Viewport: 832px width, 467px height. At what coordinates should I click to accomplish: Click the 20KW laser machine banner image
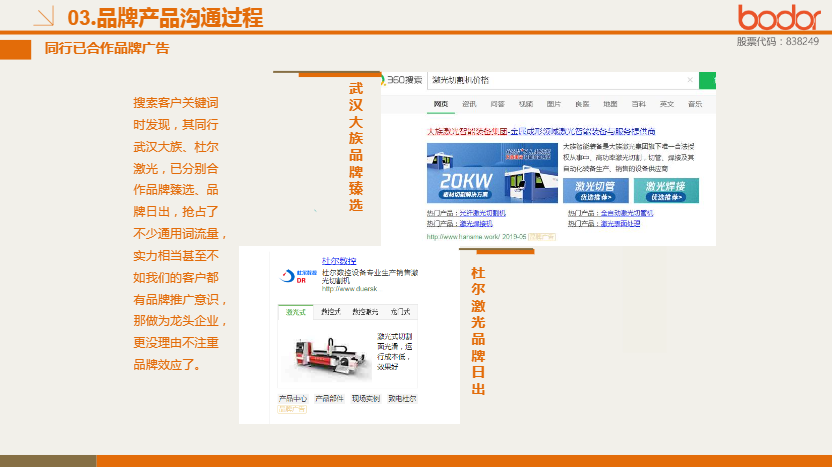(x=492, y=172)
